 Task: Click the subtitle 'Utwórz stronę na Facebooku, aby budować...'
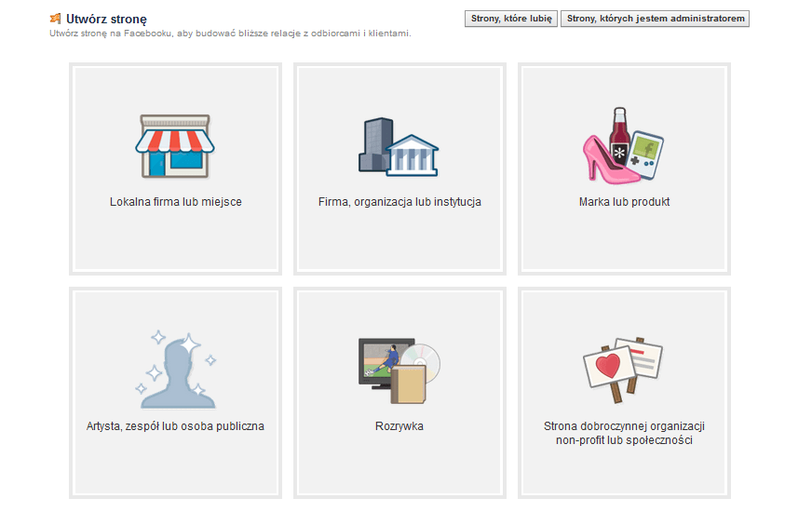(230, 34)
